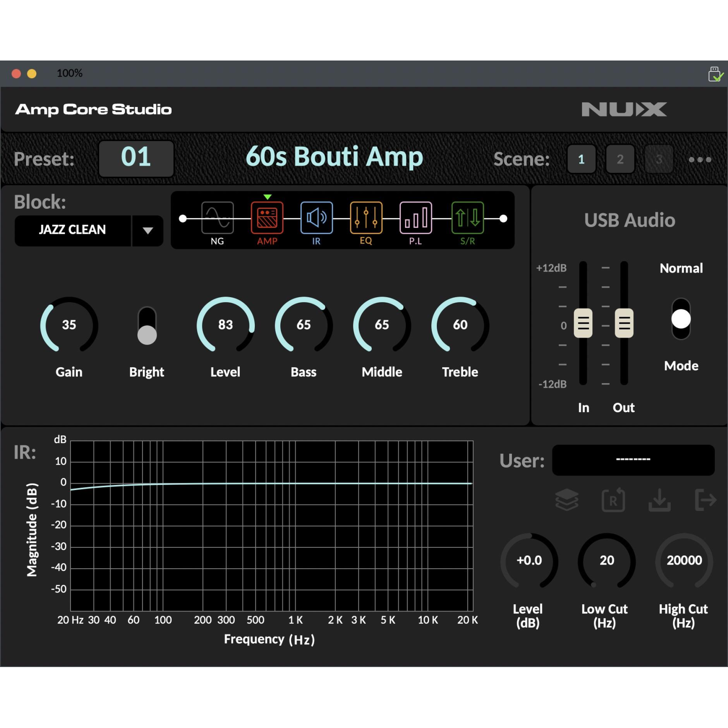The height and width of the screenshot is (728, 728).
Task: Open the IR layers stack icon
Action: click(x=567, y=500)
